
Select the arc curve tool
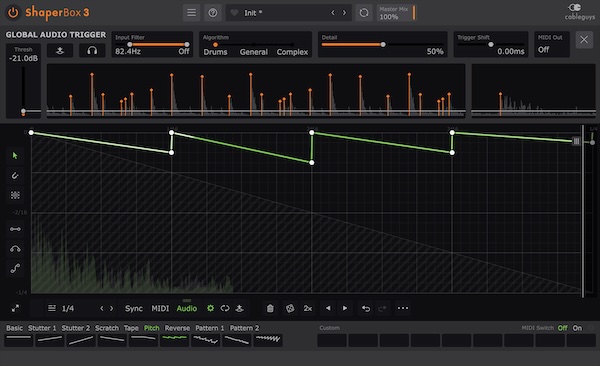[x=15, y=249]
